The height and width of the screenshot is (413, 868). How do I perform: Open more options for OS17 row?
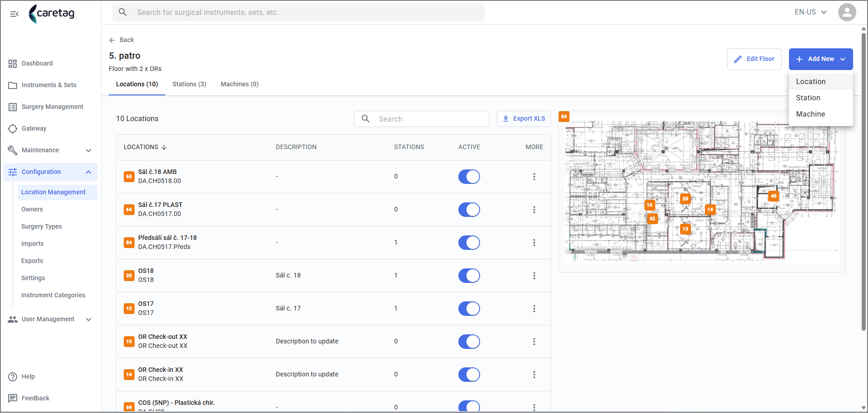click(x=534, y=309)
